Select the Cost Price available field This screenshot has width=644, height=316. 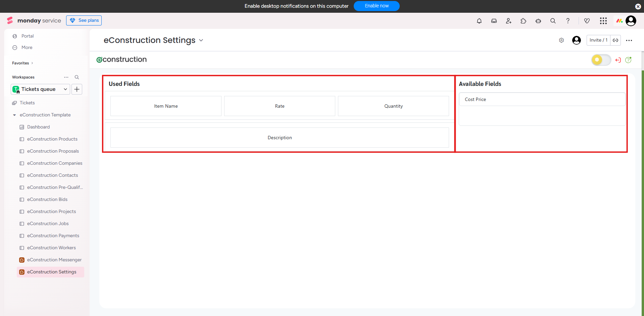click(542, 99)
